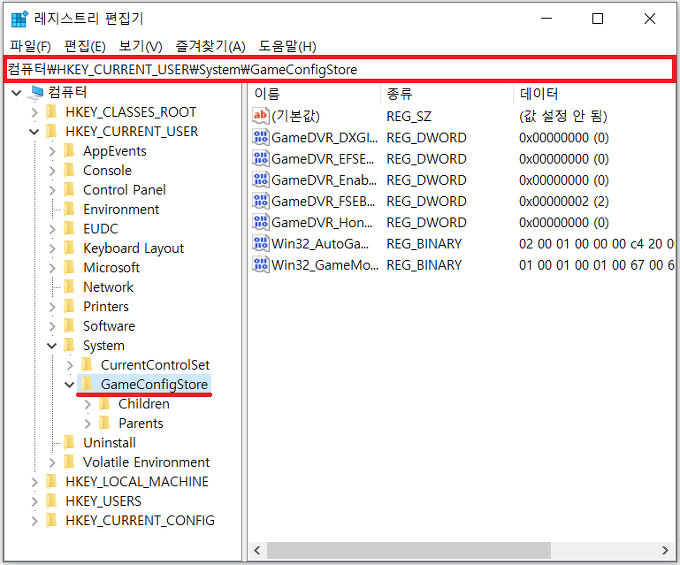Open the 편집(E) menu
The image size is (680, 565).
[85, 46]
